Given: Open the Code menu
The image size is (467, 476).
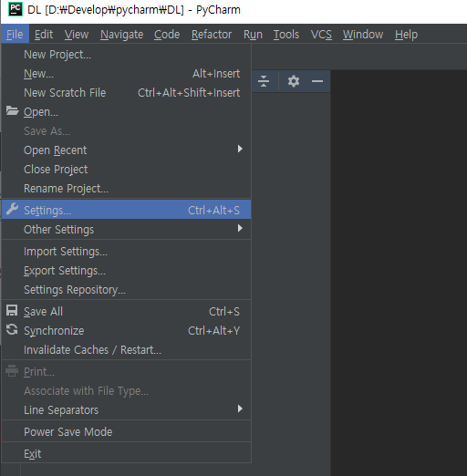Looking at the screenshot, I should tap(167, 35).
